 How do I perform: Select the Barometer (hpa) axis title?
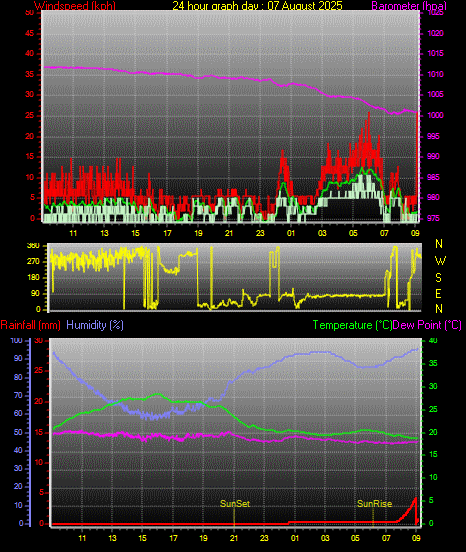(409, 6)
